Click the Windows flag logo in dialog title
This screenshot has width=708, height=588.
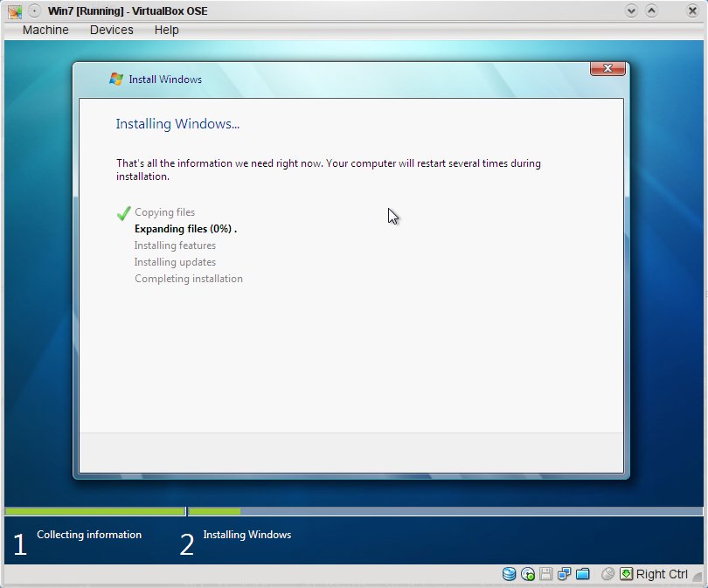116,79
